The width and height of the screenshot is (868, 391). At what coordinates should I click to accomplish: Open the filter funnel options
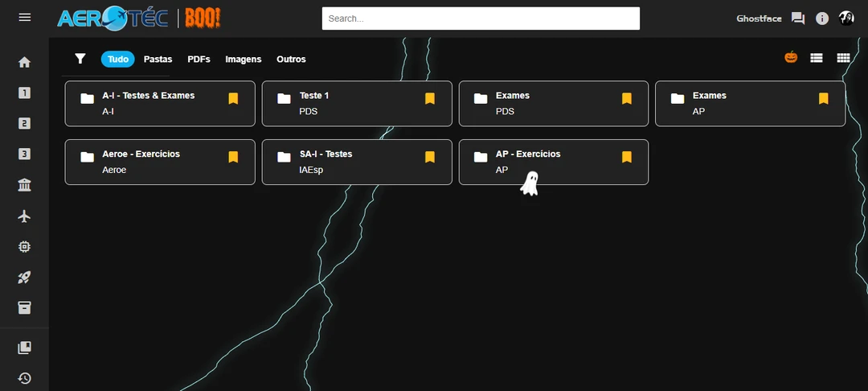click(80, 59)
